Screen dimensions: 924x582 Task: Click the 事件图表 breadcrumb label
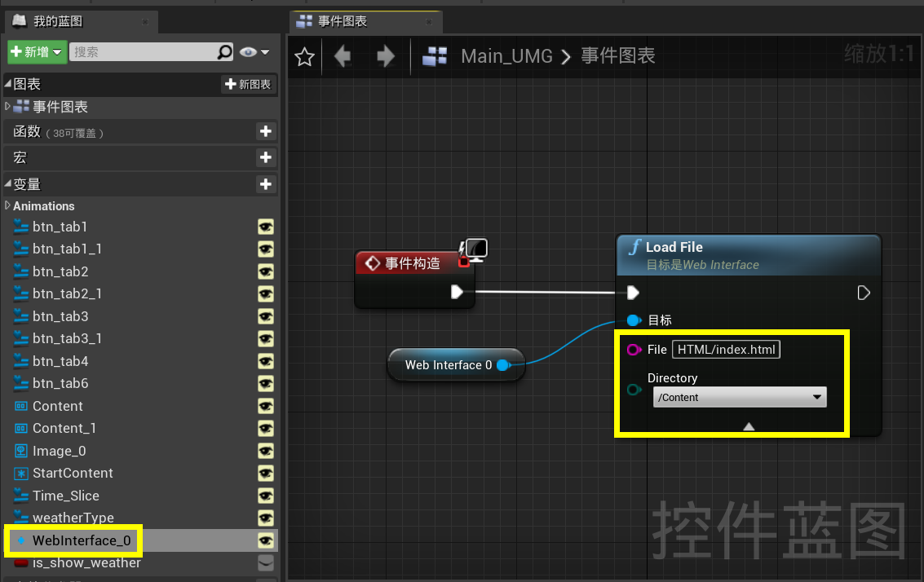[x=618, y=55]
